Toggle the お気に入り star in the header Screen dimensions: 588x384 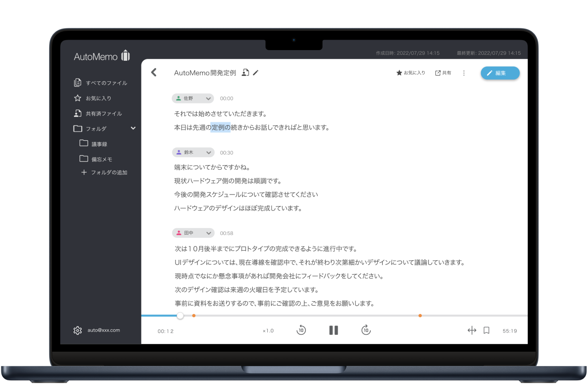click(411, 73)
